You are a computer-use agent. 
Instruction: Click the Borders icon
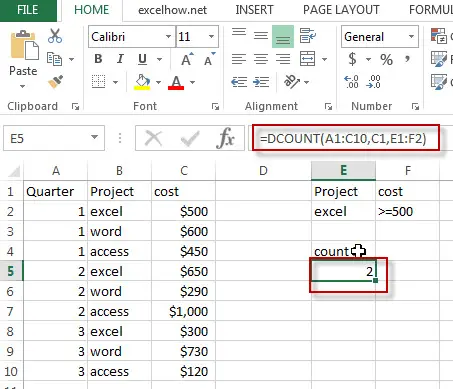pyautogui.click(x=98, y=82)
